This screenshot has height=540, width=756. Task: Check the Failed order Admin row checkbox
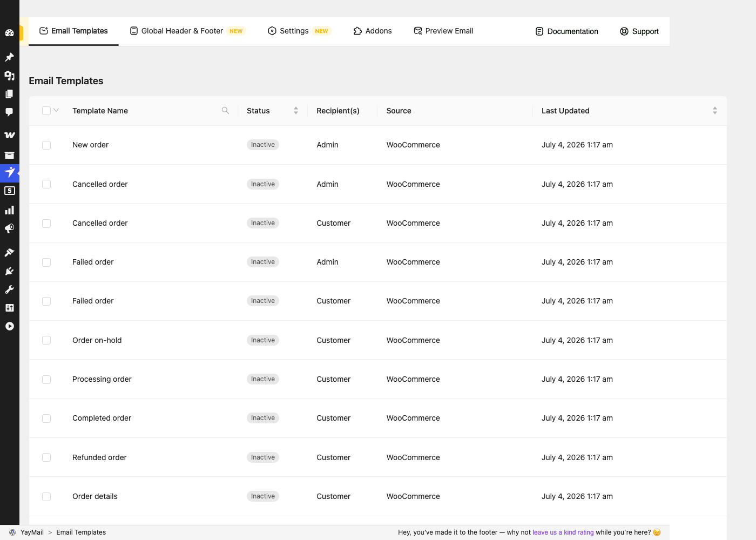click(x=46, y=262)
